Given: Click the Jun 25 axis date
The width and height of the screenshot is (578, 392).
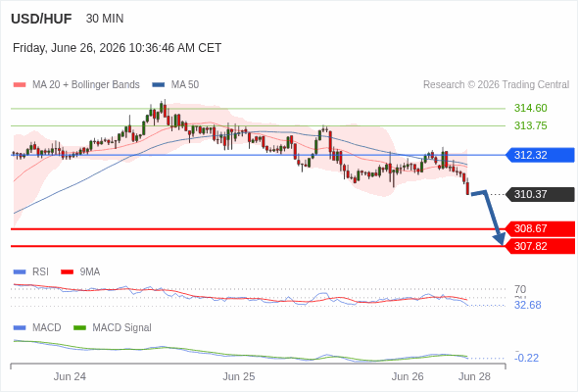Looking at the screenshot, I should pyautogui.click(x=238, y=376).
